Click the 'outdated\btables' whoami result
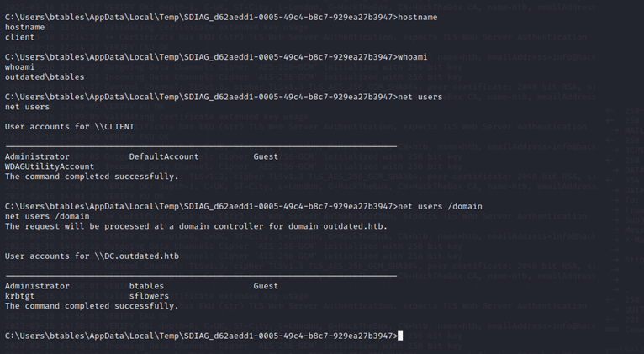The image size is (644, 354). [45, 77]
